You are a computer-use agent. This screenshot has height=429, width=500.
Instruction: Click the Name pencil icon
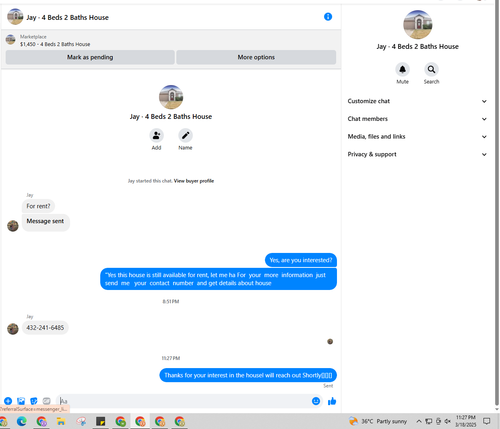185,136
